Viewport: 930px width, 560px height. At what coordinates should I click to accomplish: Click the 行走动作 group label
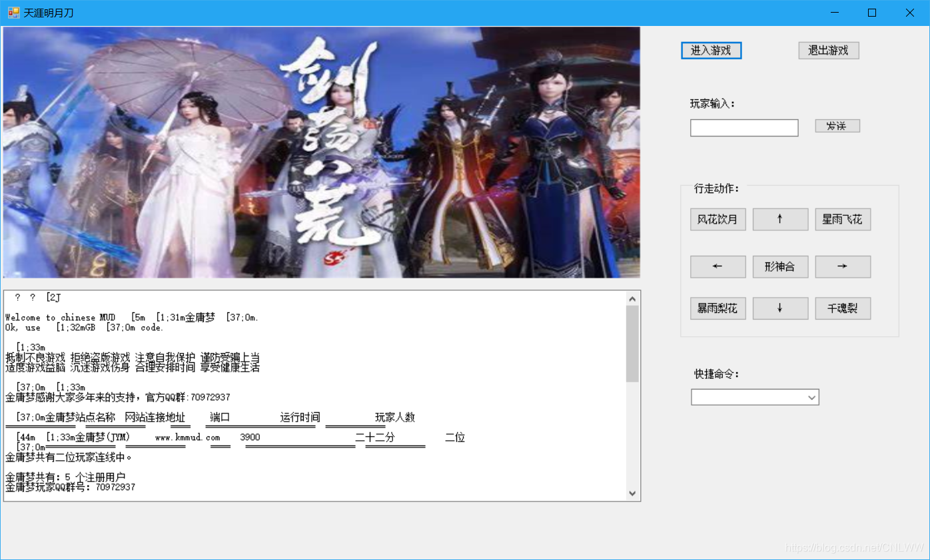click(x=716, y=188)
